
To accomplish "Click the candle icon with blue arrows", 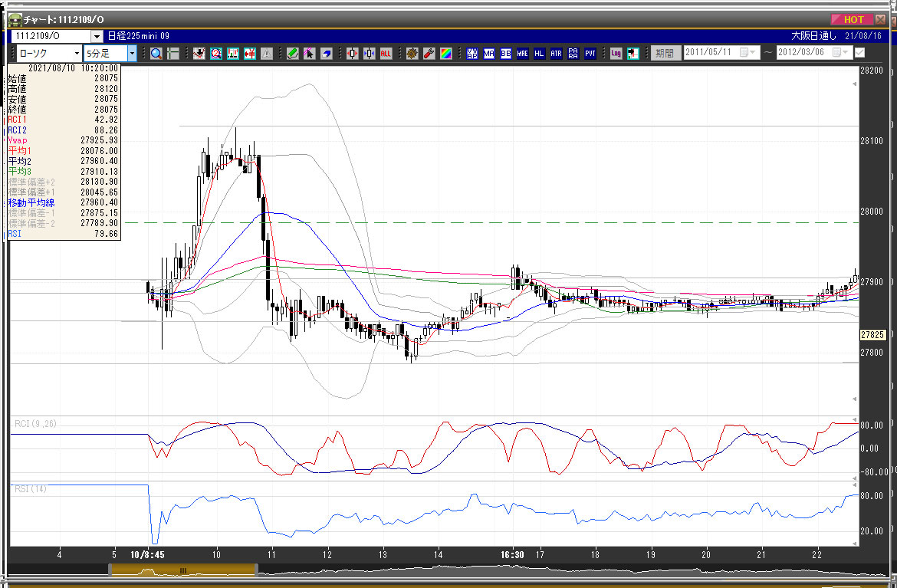I will 370,53.
